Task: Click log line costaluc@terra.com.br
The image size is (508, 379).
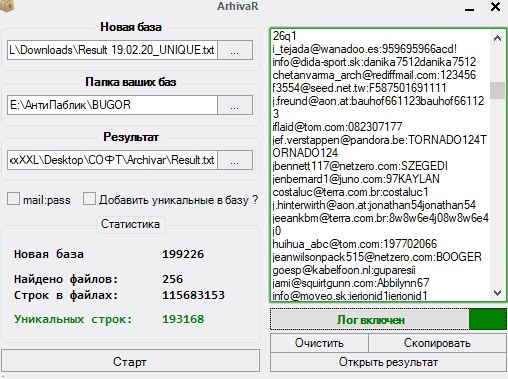Action: coord(350,192)
